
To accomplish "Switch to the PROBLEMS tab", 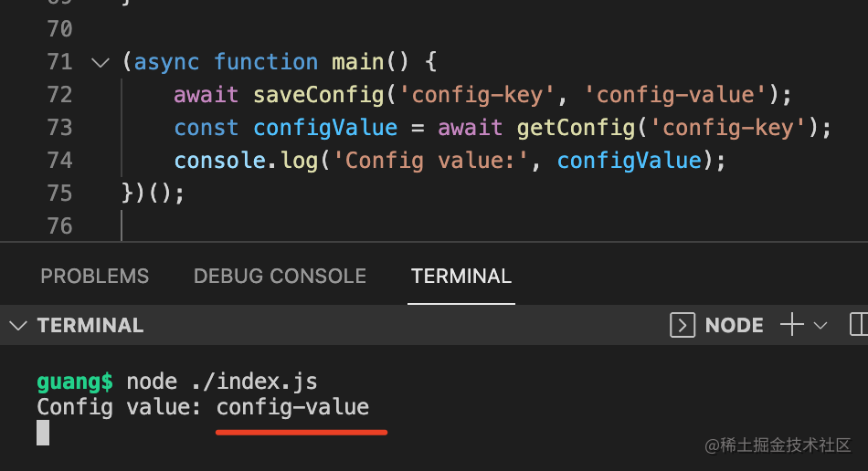I will point(95,276).
